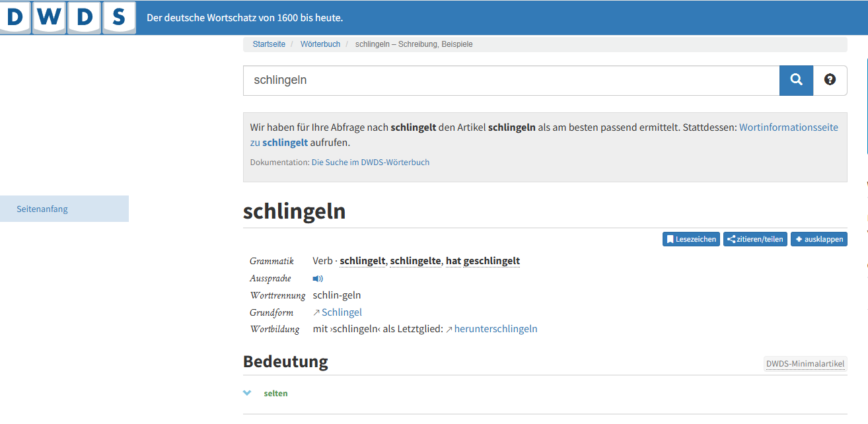
Task: Play the pronunciation audio speaker icon
Action: (x=318, y=279)
